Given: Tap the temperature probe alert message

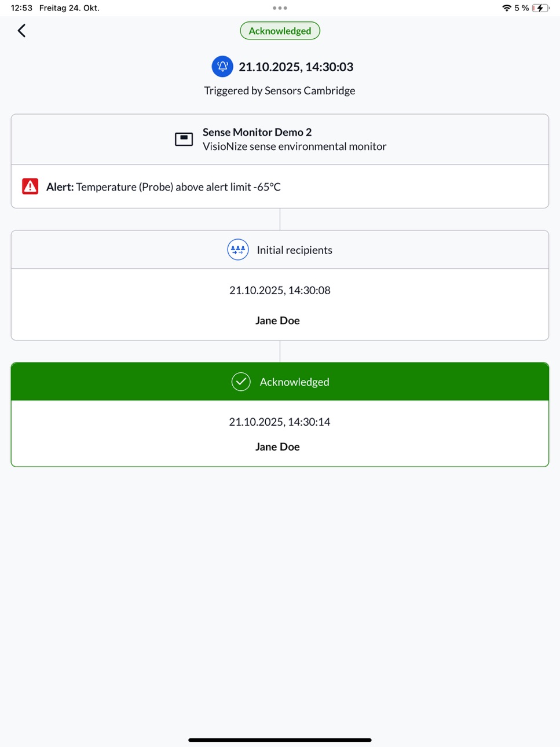Looking at the screenshot, I should (x=163, y=187).
